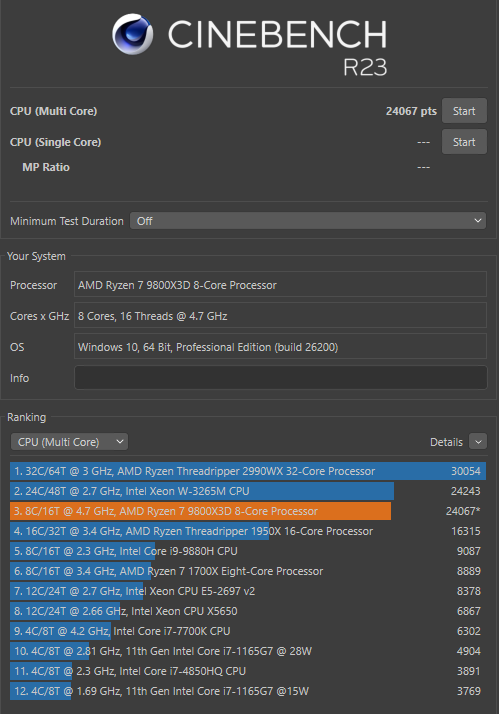Select the Xeon E5-2697 v2 ranking entry

[x=248, y=591]
